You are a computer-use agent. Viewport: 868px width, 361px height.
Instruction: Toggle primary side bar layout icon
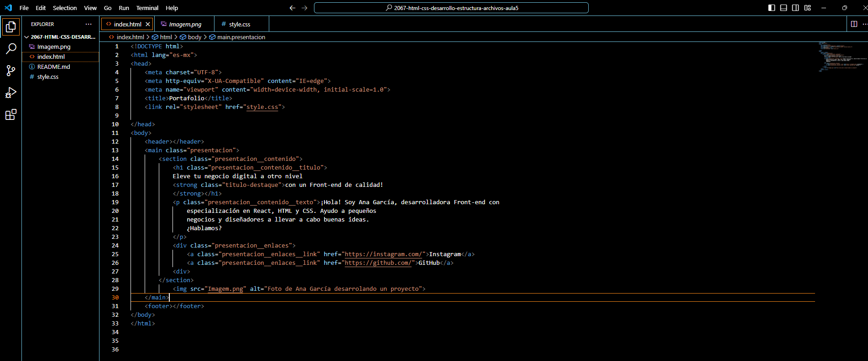772,8
